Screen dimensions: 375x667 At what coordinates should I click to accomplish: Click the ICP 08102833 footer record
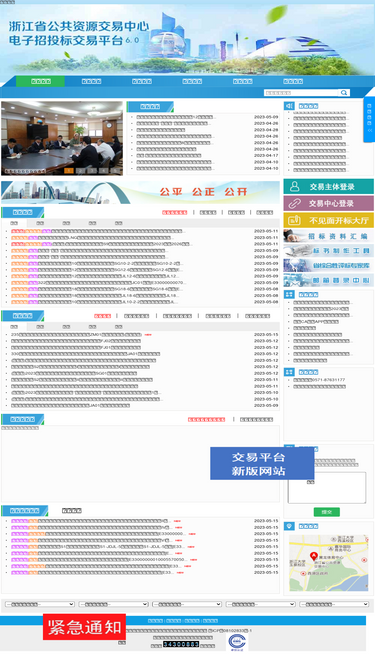pos(230,630)
